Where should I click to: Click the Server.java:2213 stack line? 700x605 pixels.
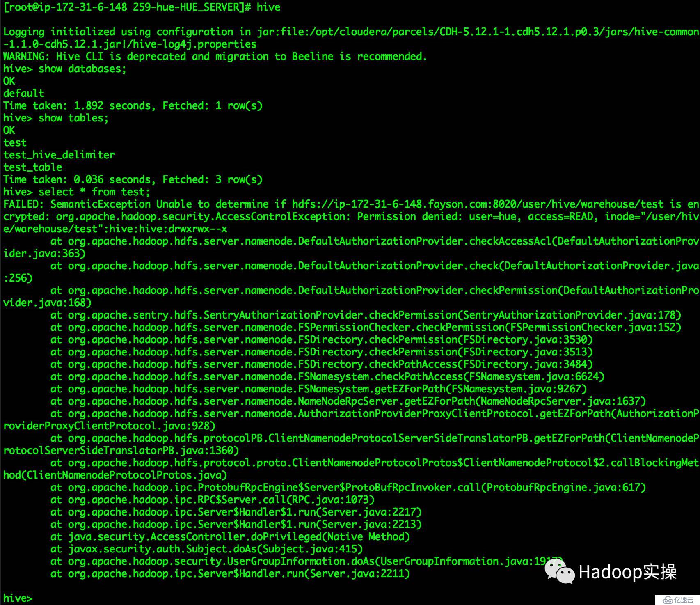236,525
